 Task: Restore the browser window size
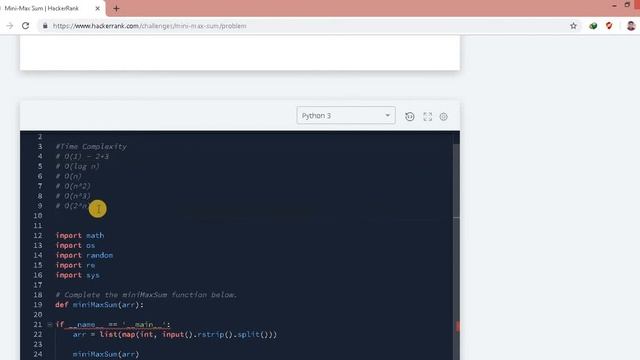[x=627, y=5]
